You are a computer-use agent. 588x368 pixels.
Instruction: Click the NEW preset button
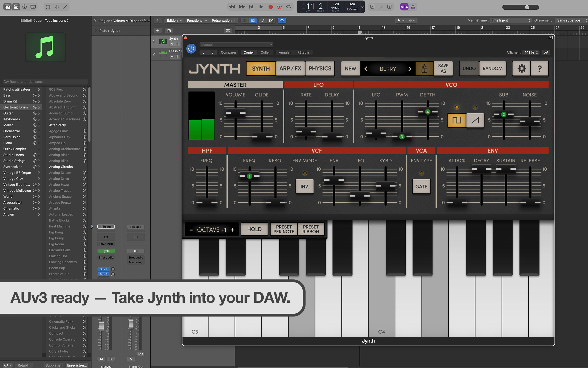coord(350,68)
